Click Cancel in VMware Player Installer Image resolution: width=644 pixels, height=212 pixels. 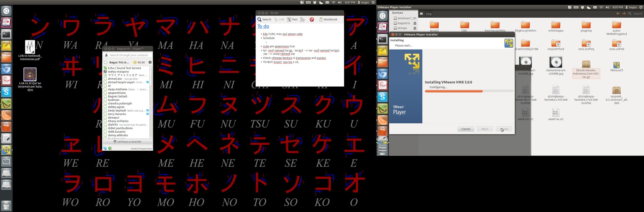(466, 129)
